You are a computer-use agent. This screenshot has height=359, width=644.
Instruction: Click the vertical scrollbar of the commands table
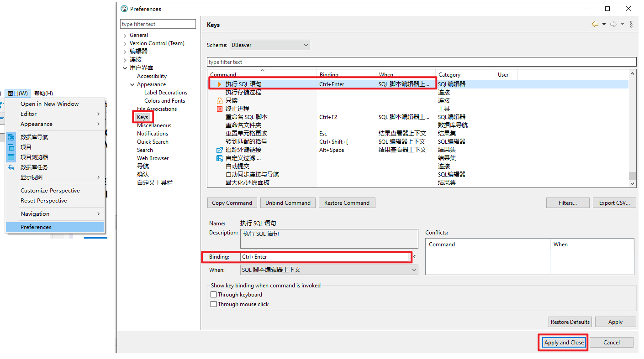pyautogui.click(x=632, y=129)
